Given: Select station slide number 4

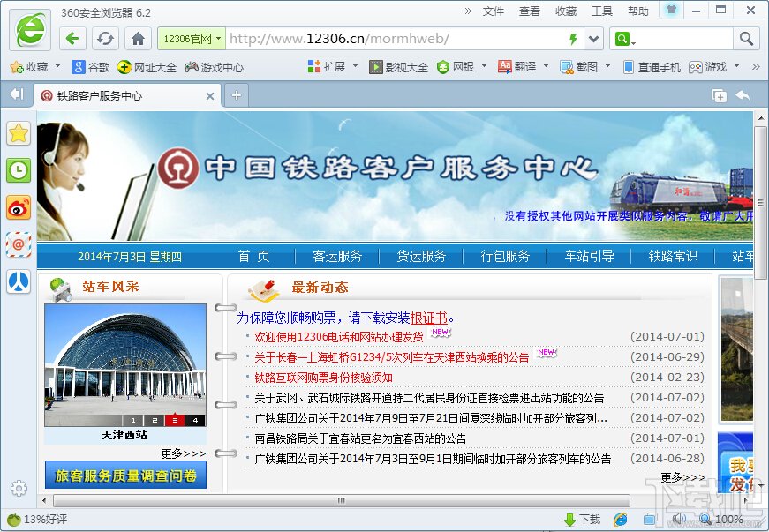Looking at the screenshot, I should (x=195, y=420).
